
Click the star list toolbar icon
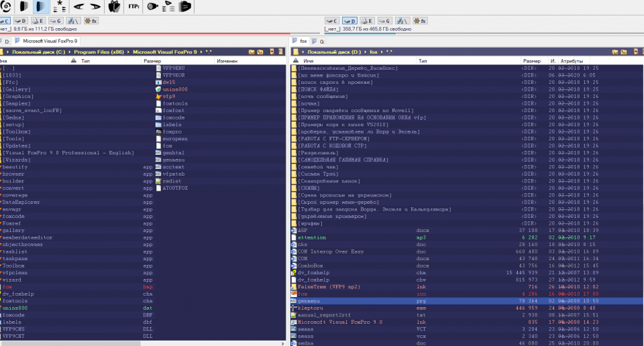pos(60,7)
